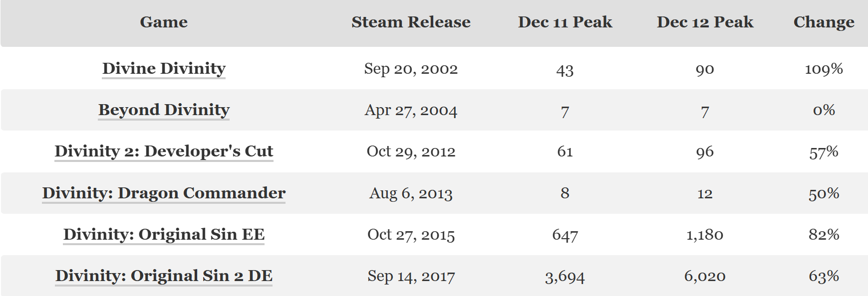Open the Divinity: Original Sin 2 DE link
The image size is (868, 296).
164,276
